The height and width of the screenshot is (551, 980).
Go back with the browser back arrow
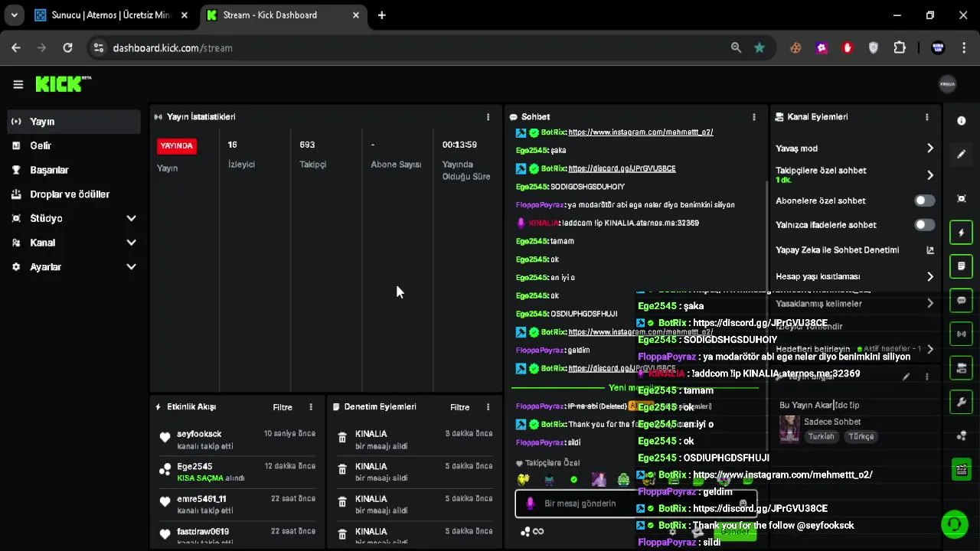pos(16,47)
